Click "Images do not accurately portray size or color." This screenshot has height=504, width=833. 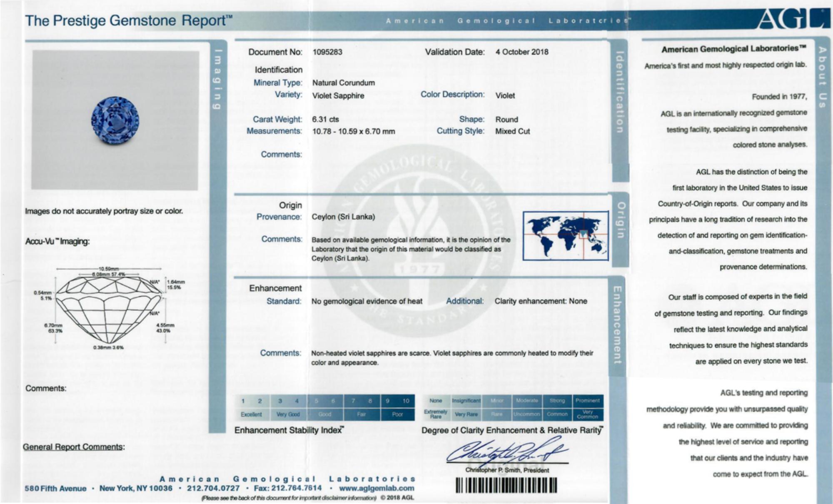[x=104, y=211]
